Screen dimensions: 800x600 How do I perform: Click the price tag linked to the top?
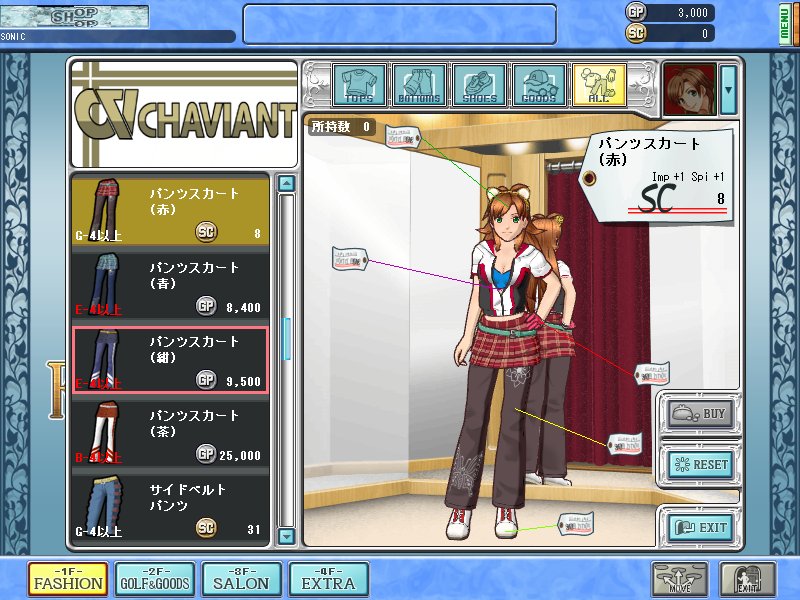[x=349, y=259]
